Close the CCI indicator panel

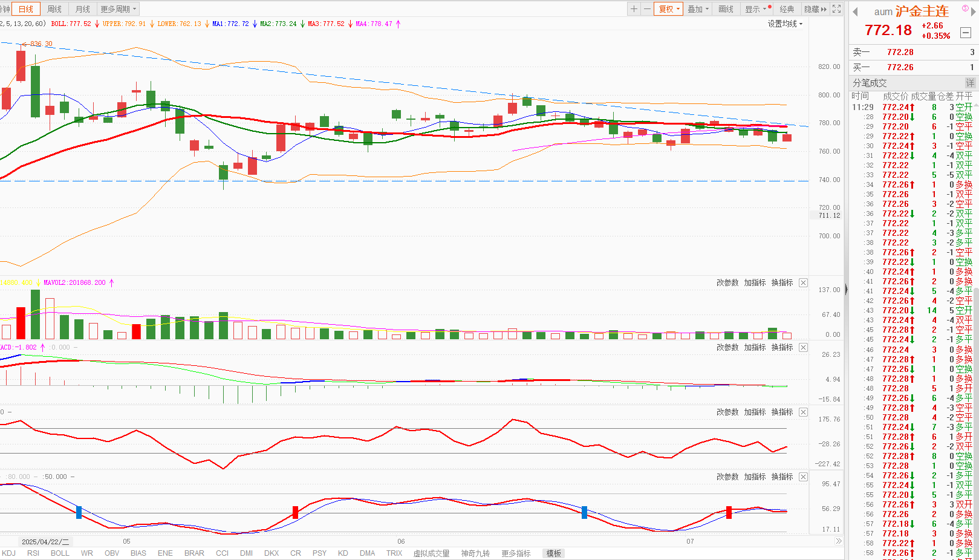tap(803, 412)
